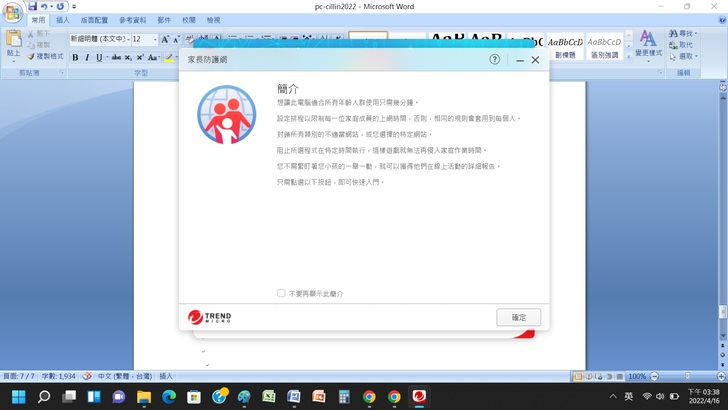Screen dimensions: 728x410
Task: Save the Word document via quick access
Action: click(32, 7)
